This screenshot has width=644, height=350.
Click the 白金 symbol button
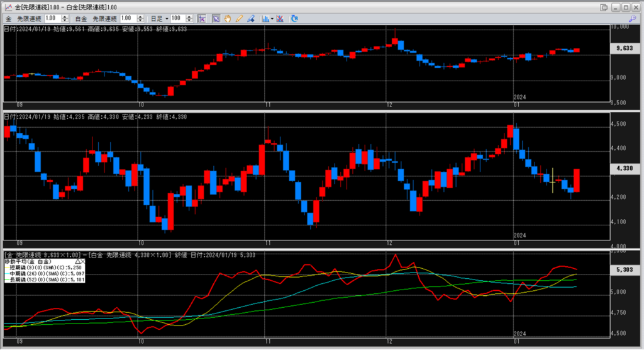pos(80,19)
